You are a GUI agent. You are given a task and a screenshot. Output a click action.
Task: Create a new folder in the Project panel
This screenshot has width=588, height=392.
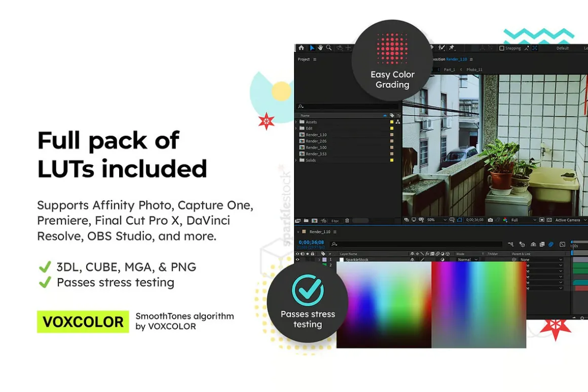306,220
